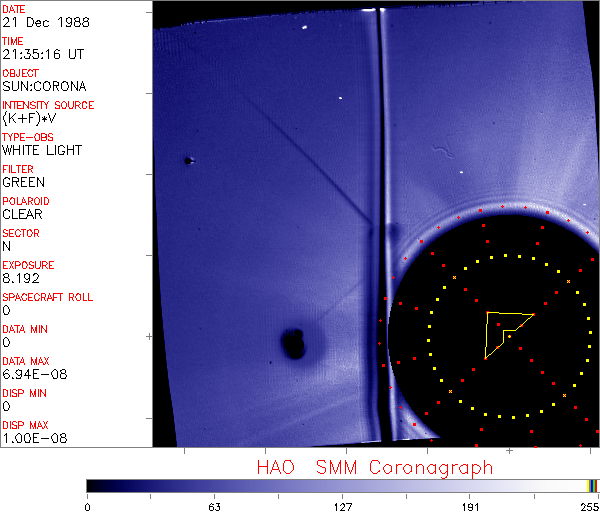Viewport: 600px width, 512px height.
Task: Click the multicolored end of the color bar
Action: click(x=593, y=485)
